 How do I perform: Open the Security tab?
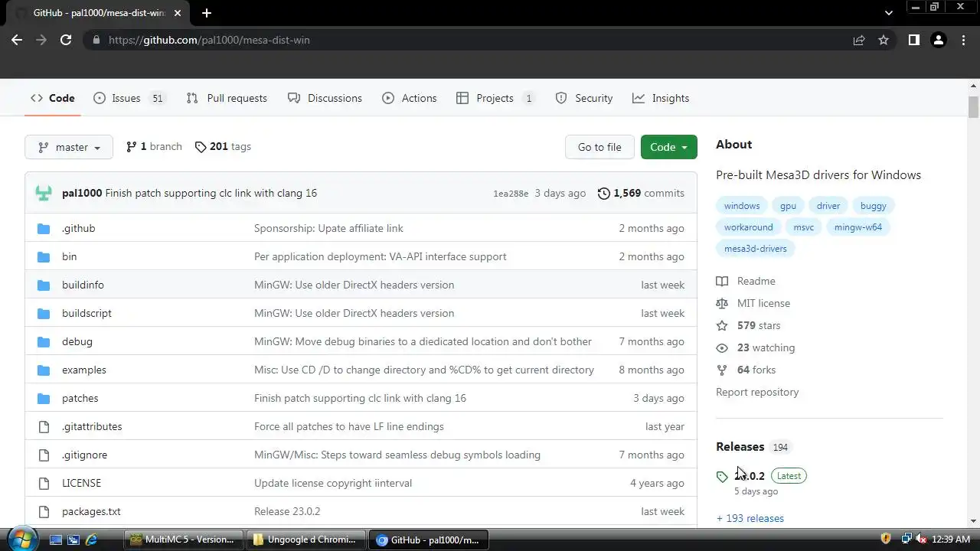pos(584,98)
